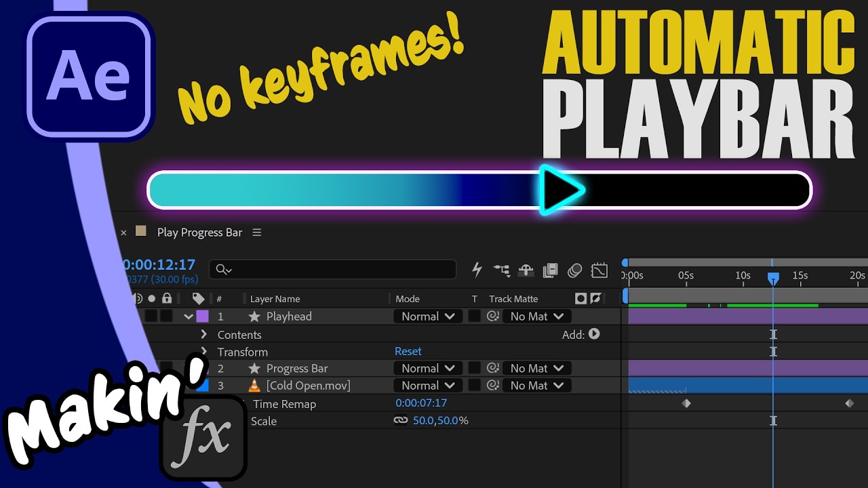
Task: Toggle Preserve Transparency box on Playhead layer
Action: pos(475,317)
